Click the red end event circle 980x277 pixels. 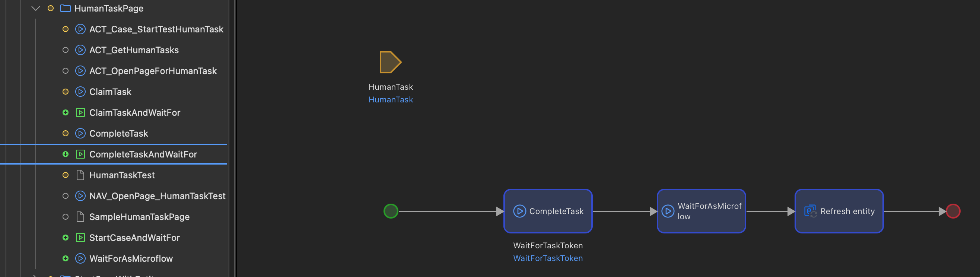pyautogui.click(x=952, y=211)
